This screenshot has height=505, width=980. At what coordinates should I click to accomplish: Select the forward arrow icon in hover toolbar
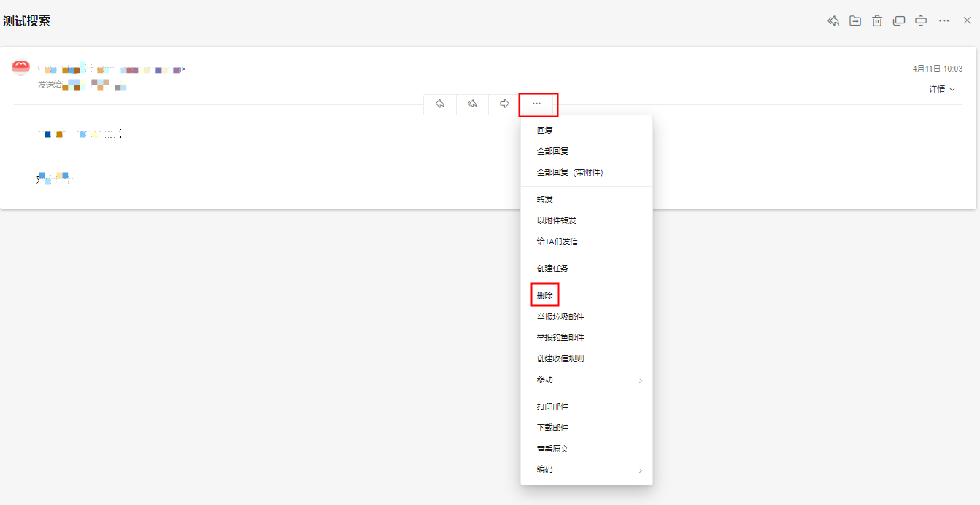point(503,104)
